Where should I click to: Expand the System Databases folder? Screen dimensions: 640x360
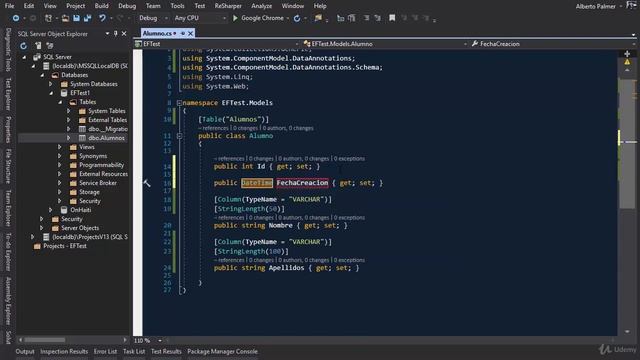pos(51,84)
